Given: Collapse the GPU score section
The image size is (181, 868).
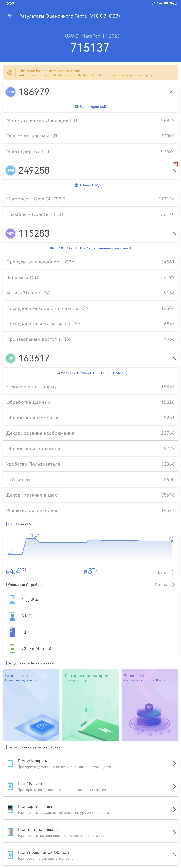Looking at the screenshot, I should [173, 170].
